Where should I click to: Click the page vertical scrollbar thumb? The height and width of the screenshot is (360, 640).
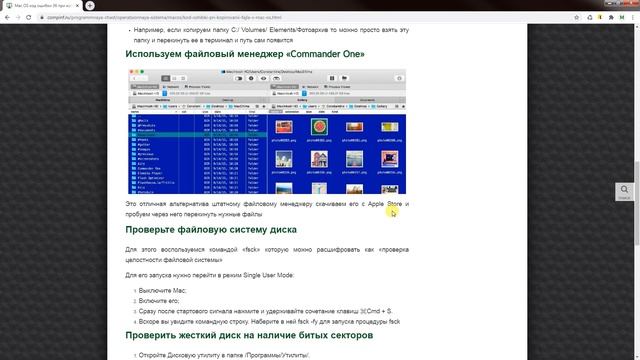636,203
